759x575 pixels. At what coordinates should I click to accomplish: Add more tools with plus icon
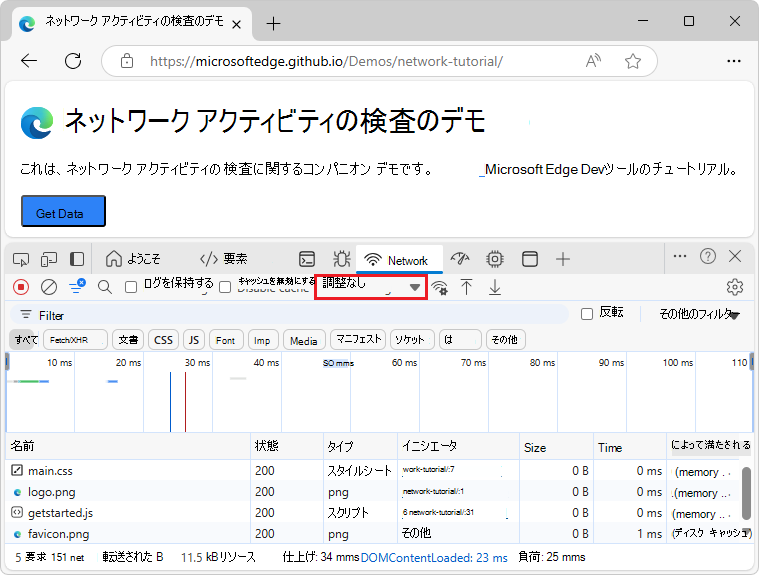[562, 259]
